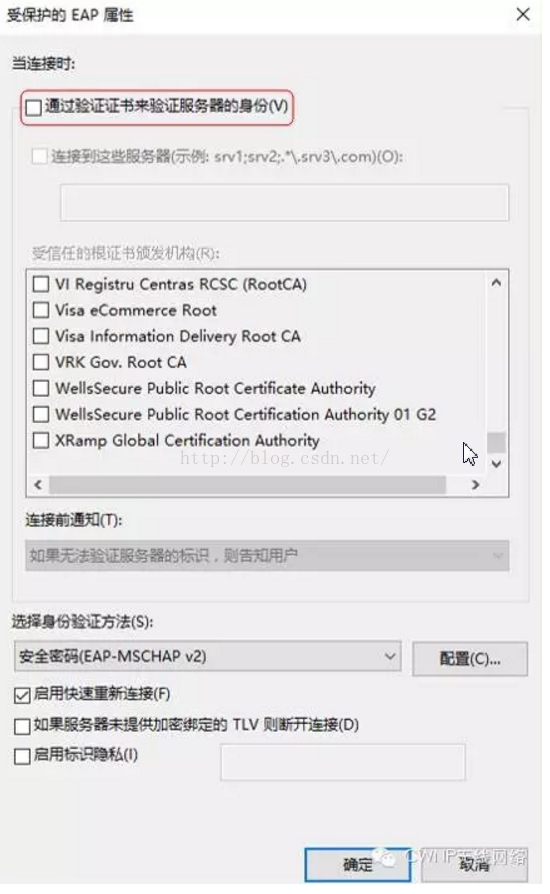Check WellsSecure Public Root Certification Authority 01 G2
The height and width of the screenshot is (894, 550).
click(41, 414)
